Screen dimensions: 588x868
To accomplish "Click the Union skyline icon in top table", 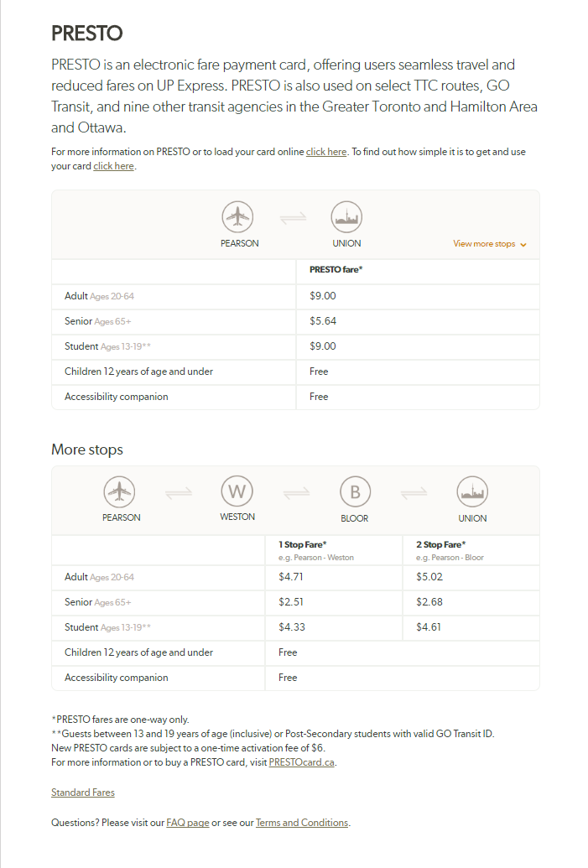I will (346, 217).
